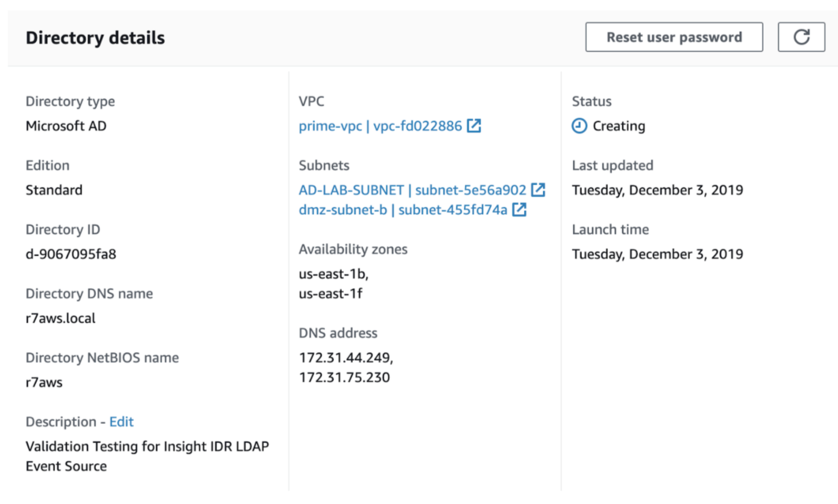Click the Directory details heading
Image resolution: width=838 pixels, height=504 pixels.
[95, 38]
